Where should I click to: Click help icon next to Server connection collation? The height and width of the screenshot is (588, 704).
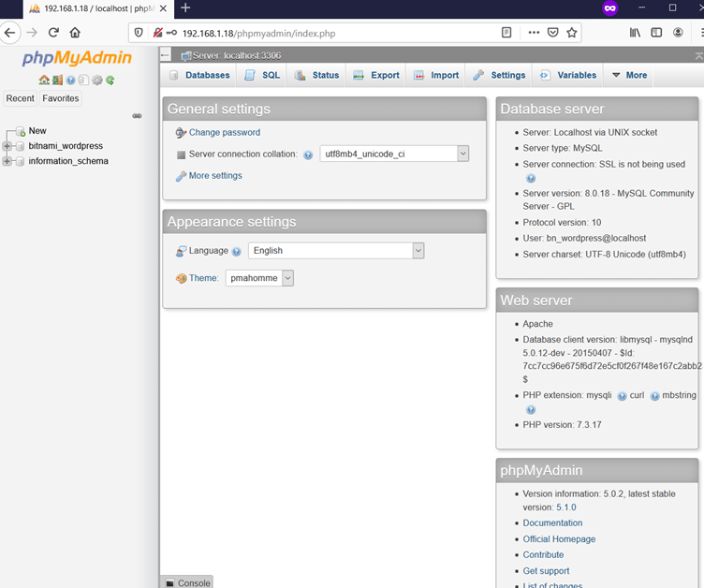(x=308, y=154)
